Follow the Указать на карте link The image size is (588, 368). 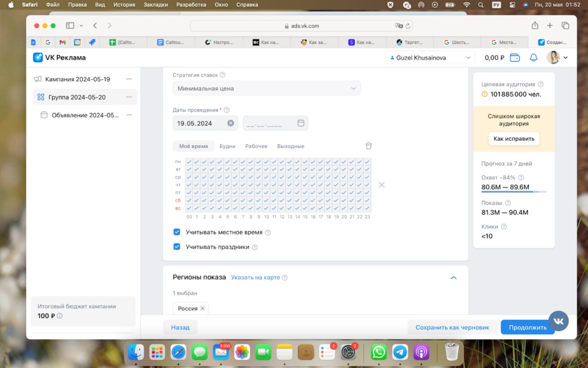click(x=256, y=278)
